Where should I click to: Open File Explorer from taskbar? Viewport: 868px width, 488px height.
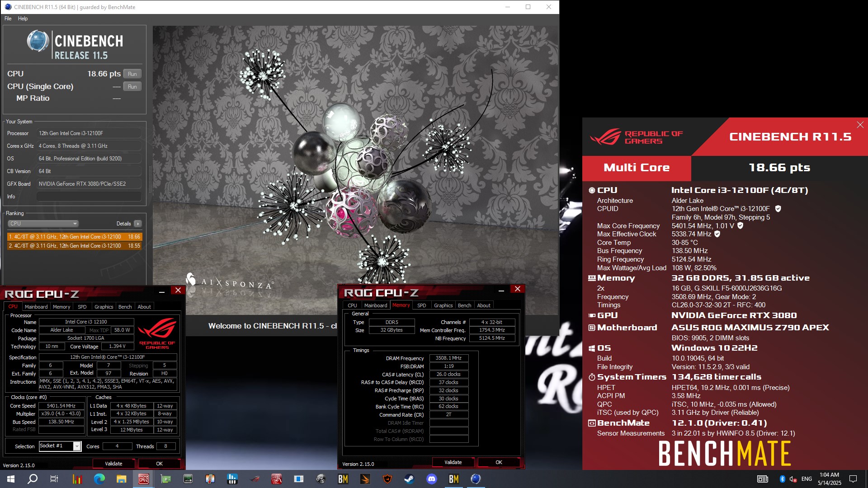click(x=121, y=479)
